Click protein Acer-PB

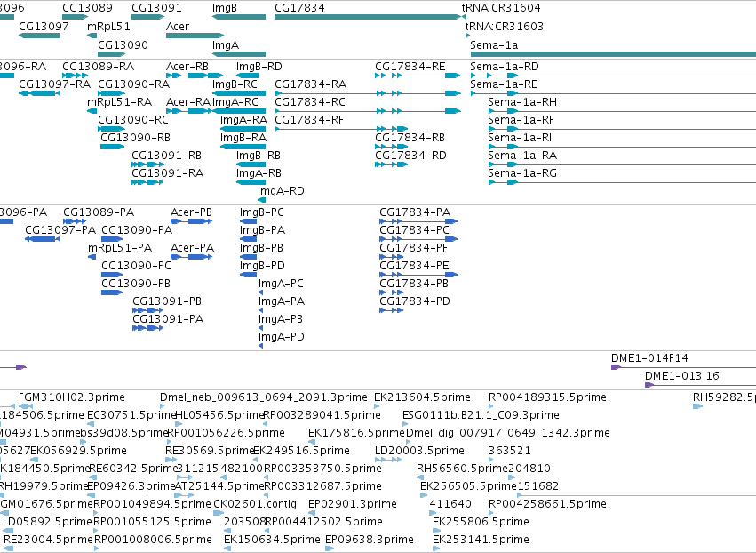tap(191, 212)
